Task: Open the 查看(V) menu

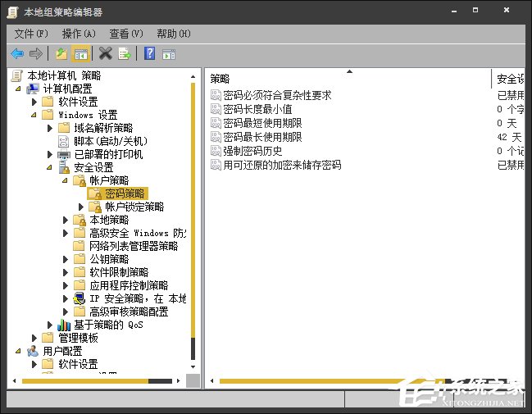Action: (126, 34)
